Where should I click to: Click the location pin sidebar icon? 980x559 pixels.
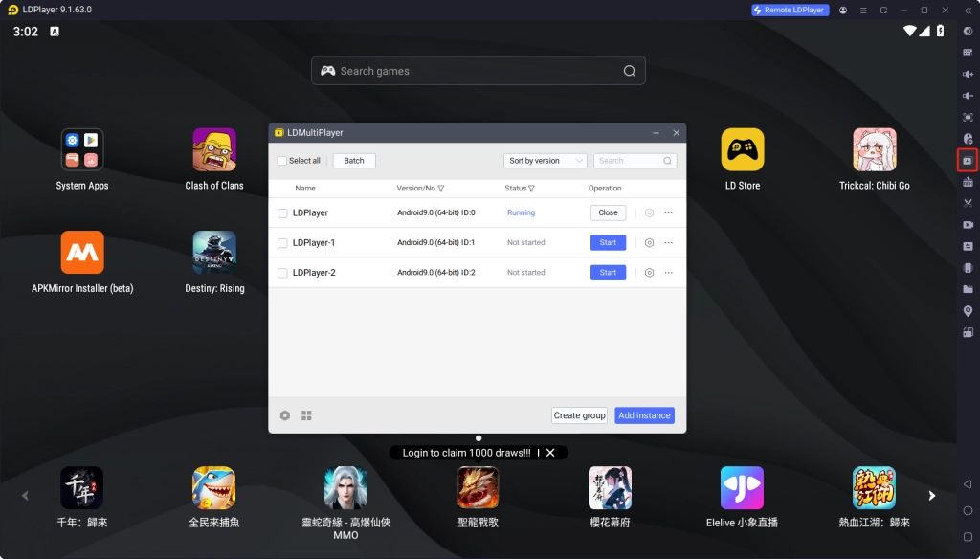pos(968,311)
